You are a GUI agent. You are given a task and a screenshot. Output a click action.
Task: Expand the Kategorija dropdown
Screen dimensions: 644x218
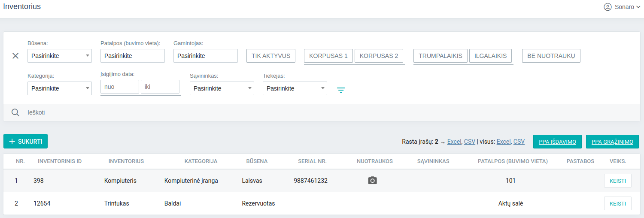point(59,88)
